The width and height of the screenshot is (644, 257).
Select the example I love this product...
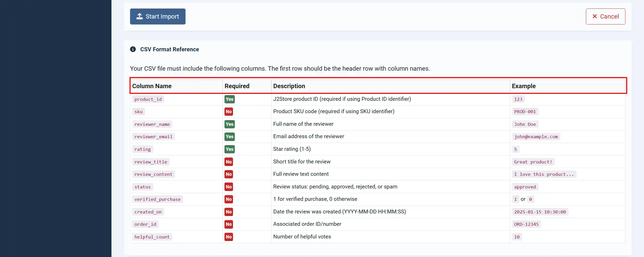tap(544, 174)
